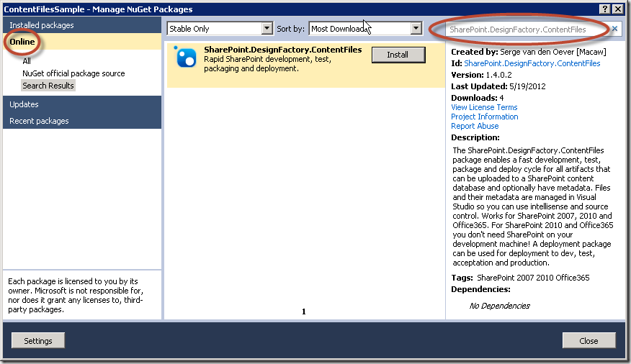Viewport: 631px width, 364px height.
Task: Click the 'Version: 1.4.0.2' text
Action: tap(481, 75)
